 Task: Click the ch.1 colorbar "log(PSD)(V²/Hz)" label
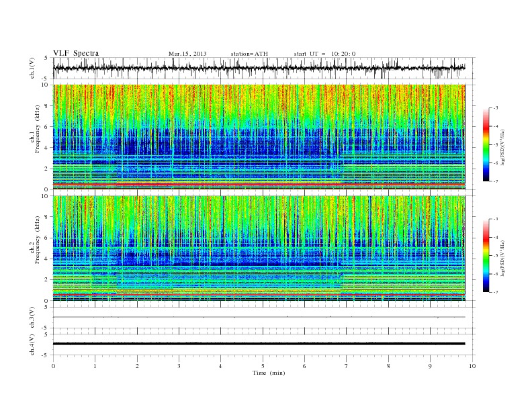(x=502, y=147)
